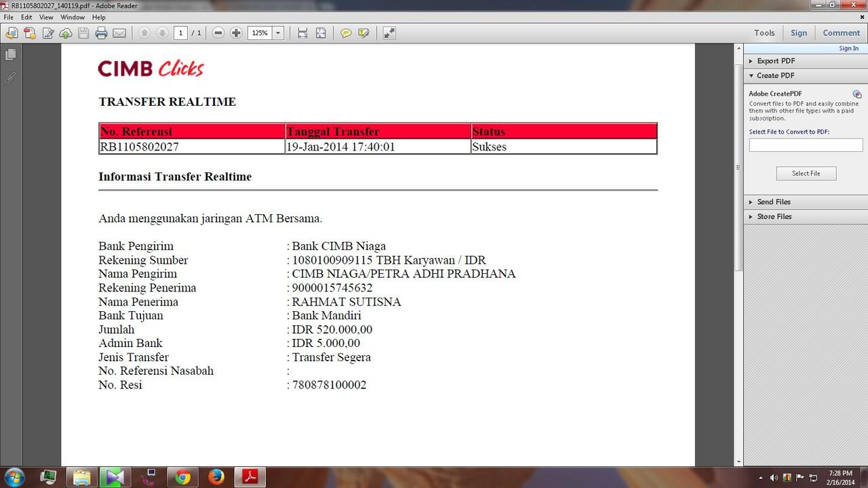Click the document scrollbar down arrow
This screenshot has width=868, height=488.
point(738,461)
